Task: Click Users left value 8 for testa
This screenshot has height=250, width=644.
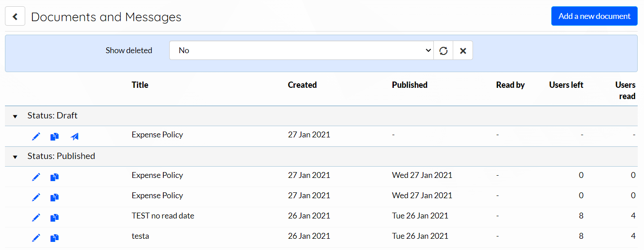Action: 581,236
